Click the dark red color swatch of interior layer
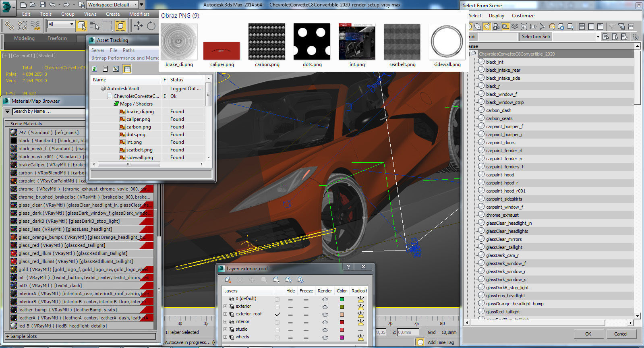Viewport: 644px width, 348px height. click(342, 322)
